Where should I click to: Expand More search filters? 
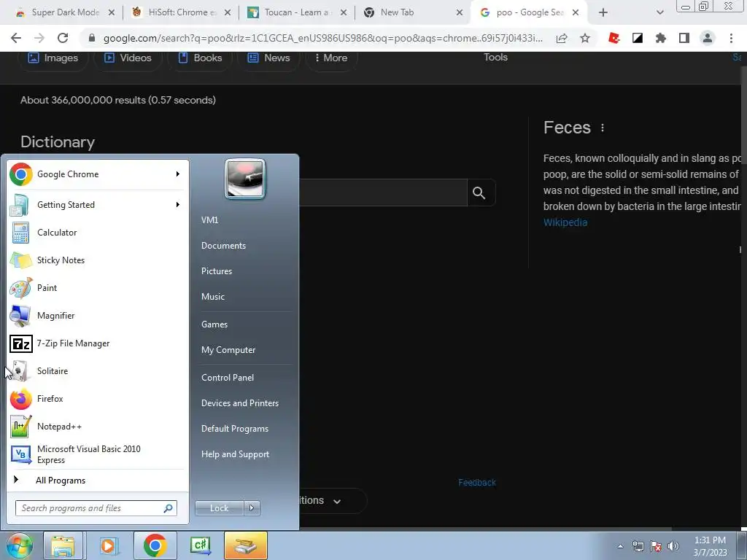coord(331,58)
